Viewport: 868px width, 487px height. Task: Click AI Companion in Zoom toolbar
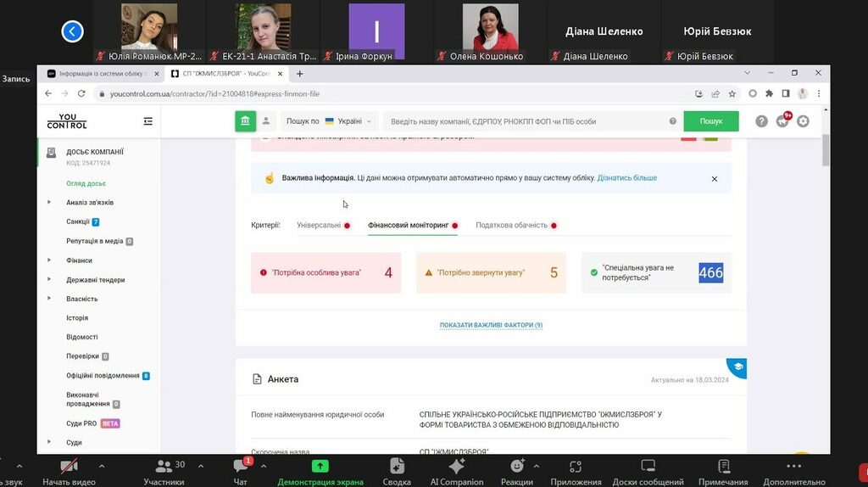point(456,467)
